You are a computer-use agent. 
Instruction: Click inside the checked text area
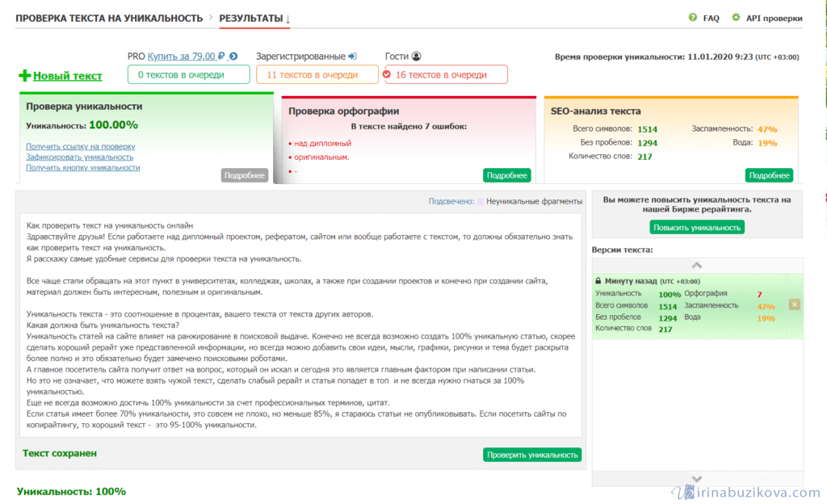[299, 323]
